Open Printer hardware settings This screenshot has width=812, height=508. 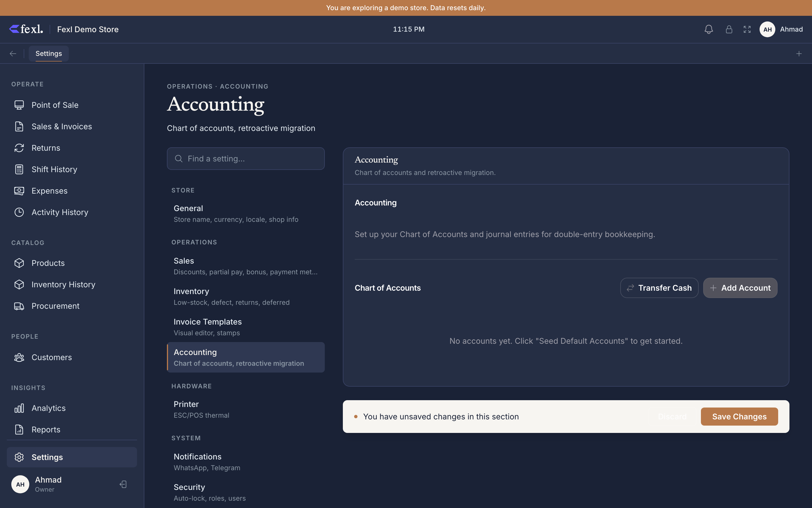pyautogui.click(x=246, y=410)
